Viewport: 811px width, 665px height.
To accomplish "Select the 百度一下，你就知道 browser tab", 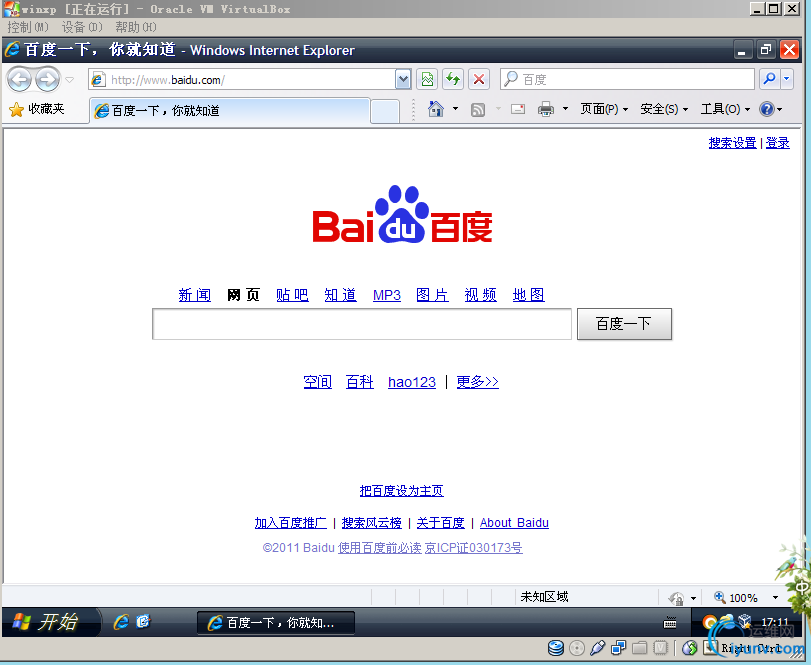I will pos(230,111).
